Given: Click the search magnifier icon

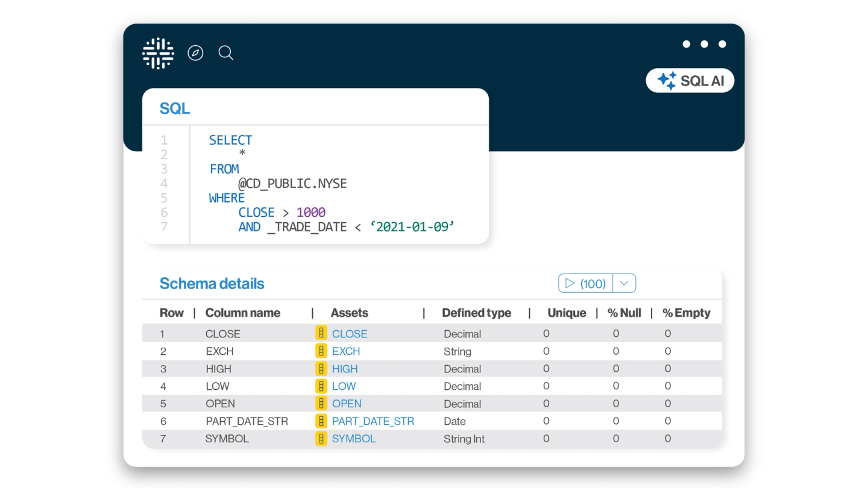Looking at the screenshot, I should (x=226, y=53).
